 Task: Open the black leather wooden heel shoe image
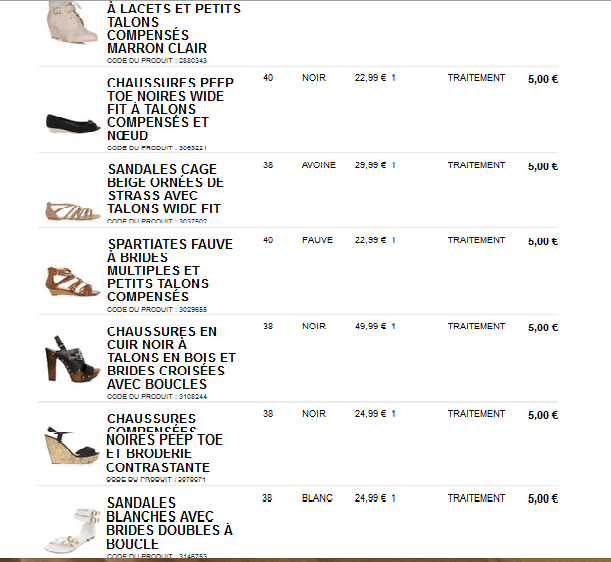(72, 360)
